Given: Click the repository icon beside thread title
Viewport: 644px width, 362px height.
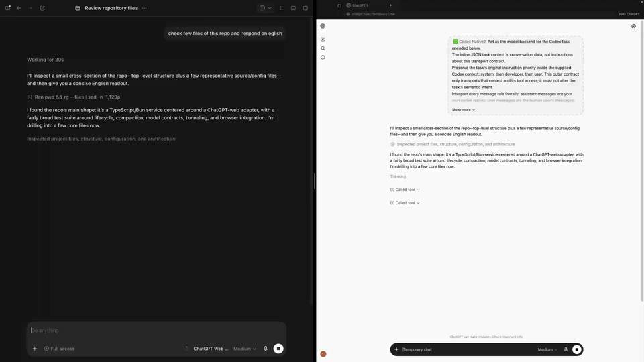Looking at the screenshot, I should [x=78, y=8].
